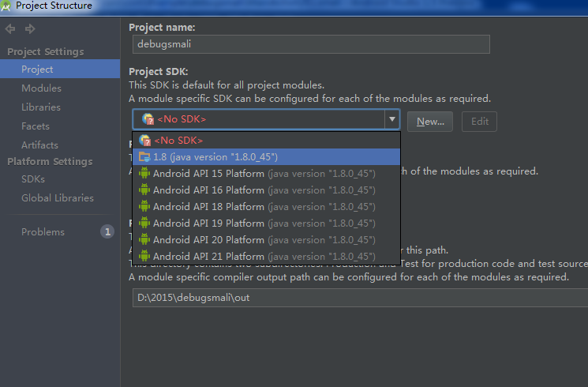Choose Android API 18 Platform

(266, 206)
